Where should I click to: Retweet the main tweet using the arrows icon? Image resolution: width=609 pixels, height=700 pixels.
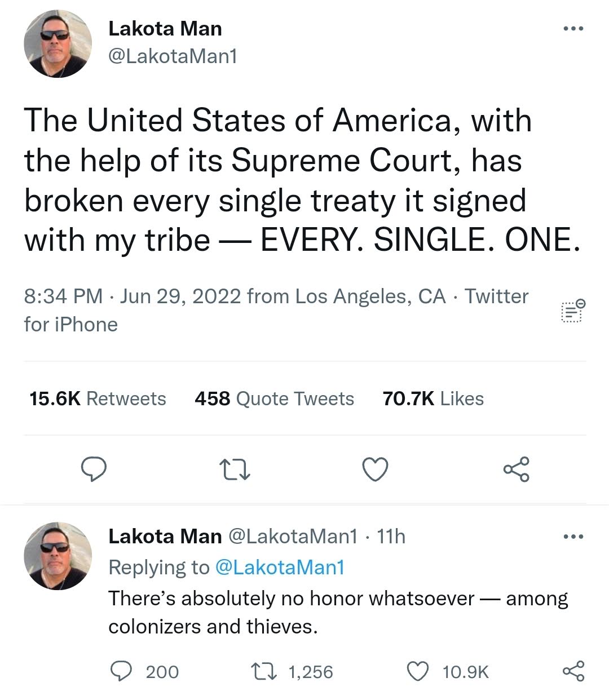coord(235,469)
